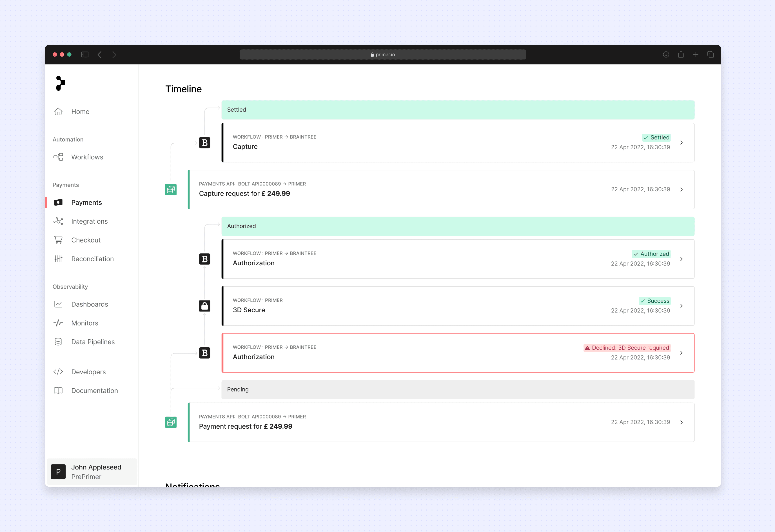
Task: Open the browser downloads icon
Action: [x=666, y=55]
